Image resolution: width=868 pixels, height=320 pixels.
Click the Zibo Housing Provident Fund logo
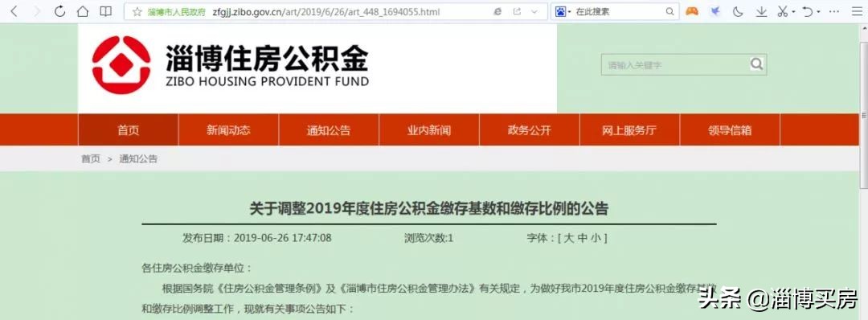point(231,65)
